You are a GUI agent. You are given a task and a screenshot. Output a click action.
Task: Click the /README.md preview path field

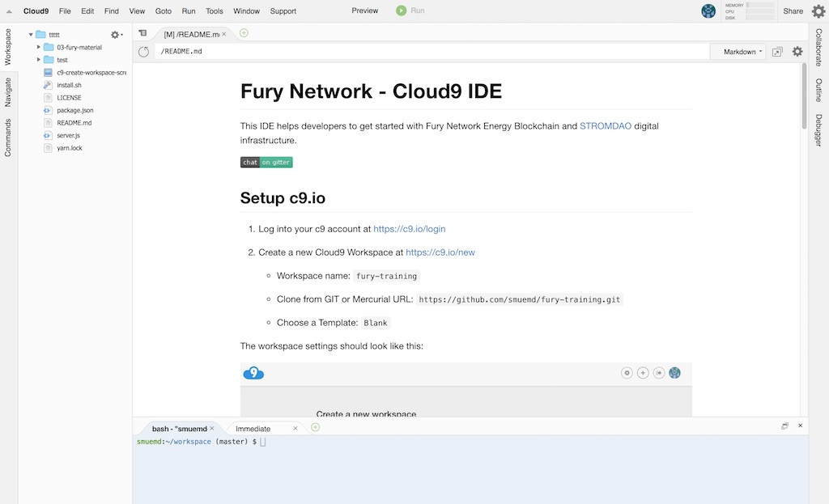click(x=432, y=51)
